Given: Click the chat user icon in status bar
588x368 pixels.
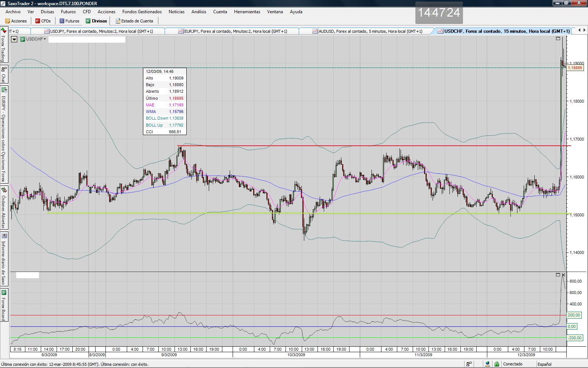Looking at the screenshot, I should pos(469,364).
